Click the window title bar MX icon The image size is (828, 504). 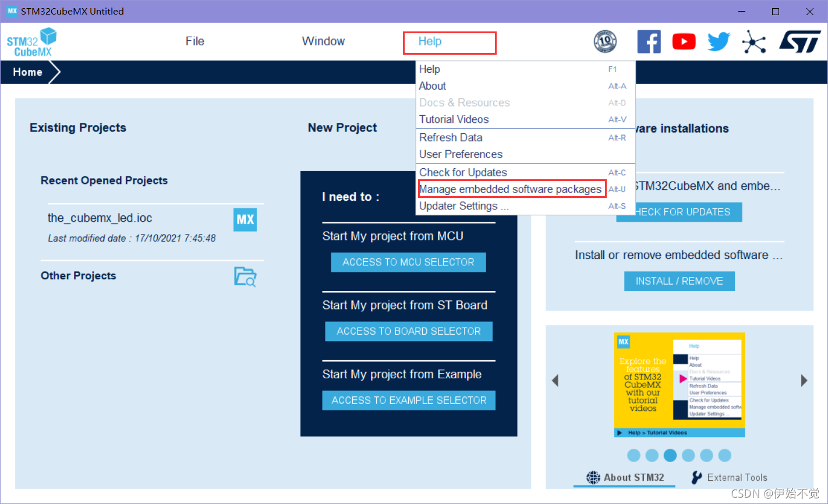[x=12, y=11]
